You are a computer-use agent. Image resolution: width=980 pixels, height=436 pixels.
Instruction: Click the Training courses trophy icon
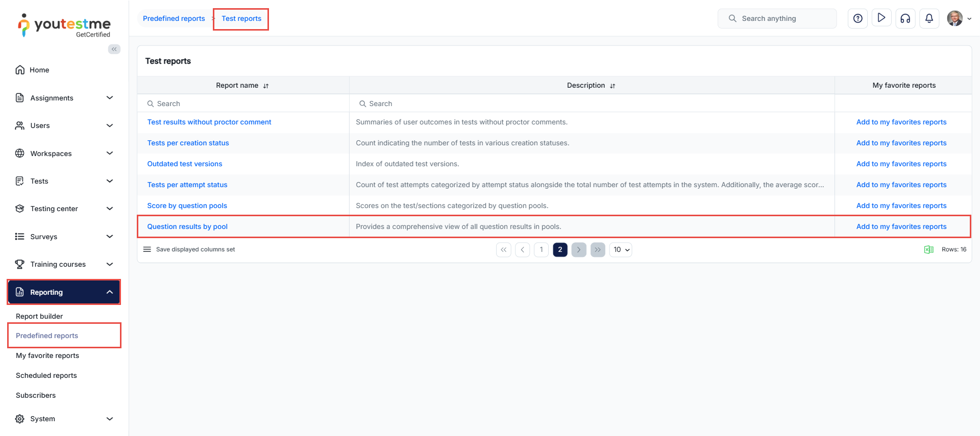pos(20,264)
